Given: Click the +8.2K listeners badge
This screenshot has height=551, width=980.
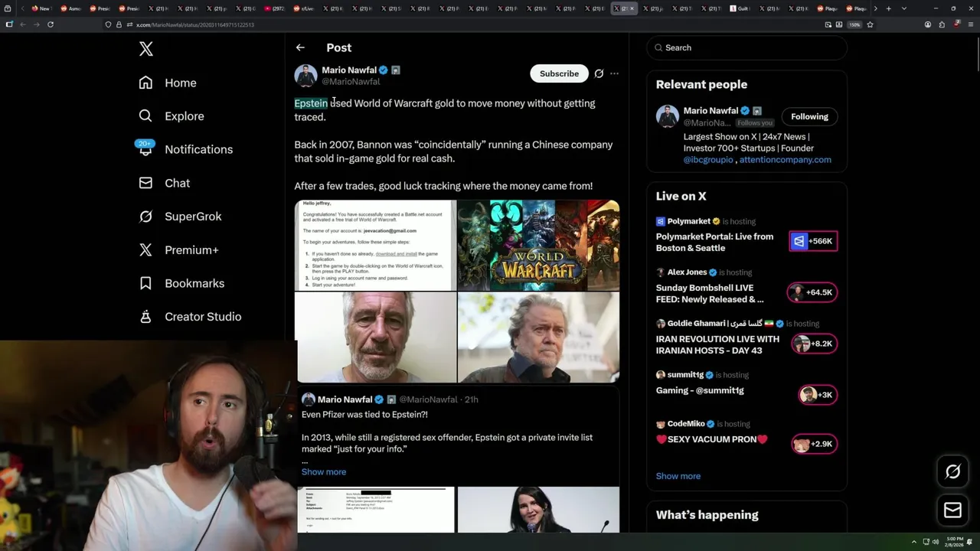Looking at the screenshot, I should pyautogui.click(x=815, y=344).
